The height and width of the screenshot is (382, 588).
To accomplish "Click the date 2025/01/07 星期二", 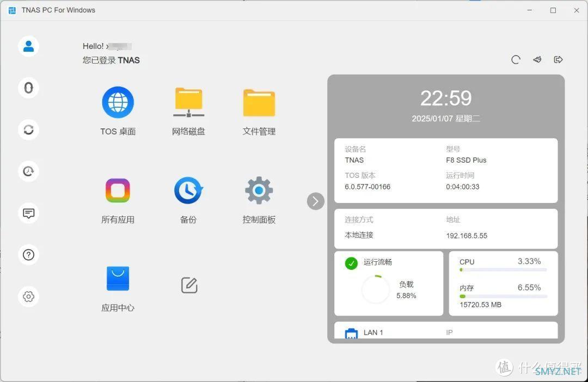I will [446, 119].
